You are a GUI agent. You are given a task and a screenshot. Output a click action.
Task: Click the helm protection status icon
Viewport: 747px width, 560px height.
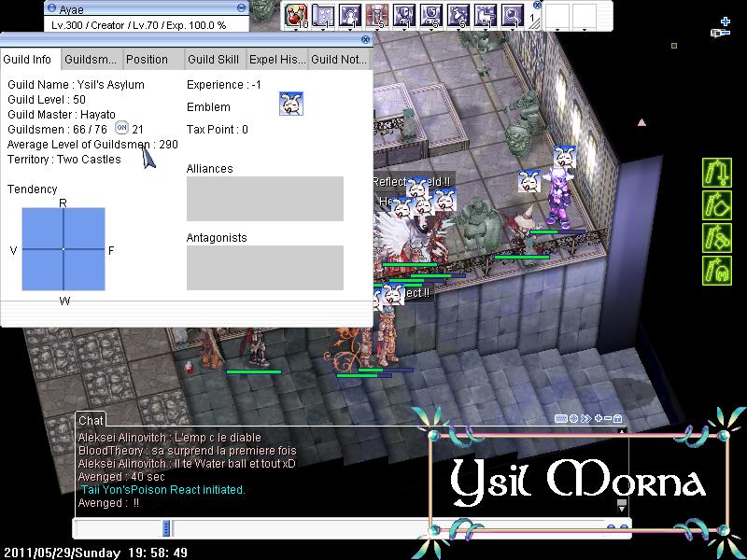pos(717,271)
